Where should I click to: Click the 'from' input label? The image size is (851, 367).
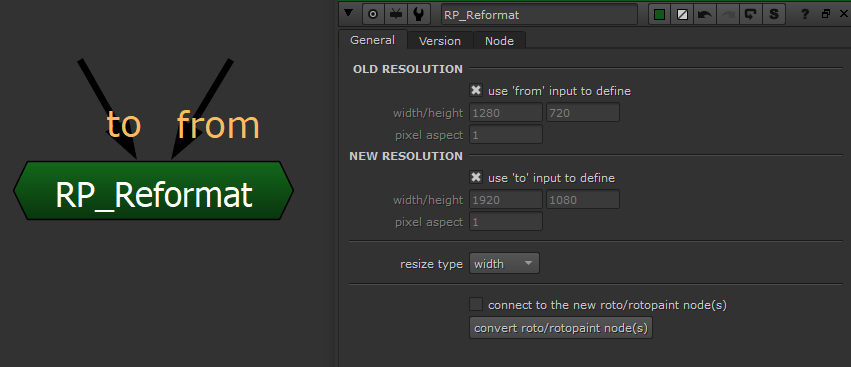(x=218, y=125)
